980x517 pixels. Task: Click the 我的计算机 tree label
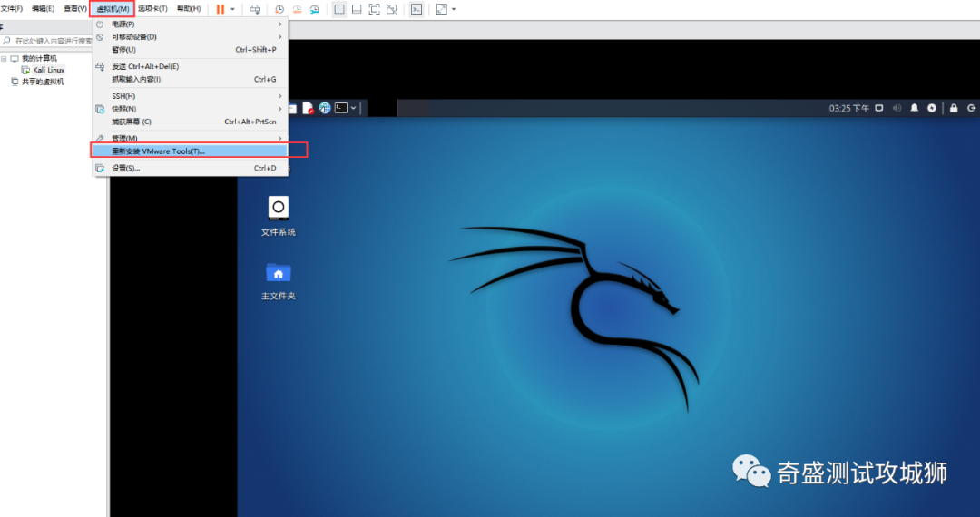pos(39,59)
